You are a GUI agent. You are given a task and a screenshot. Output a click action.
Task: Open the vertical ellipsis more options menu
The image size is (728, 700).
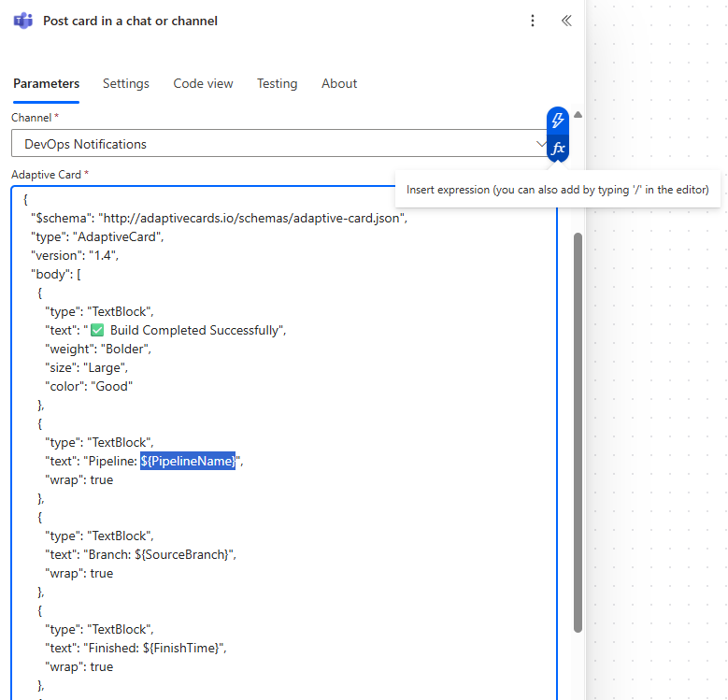(533, 21)
